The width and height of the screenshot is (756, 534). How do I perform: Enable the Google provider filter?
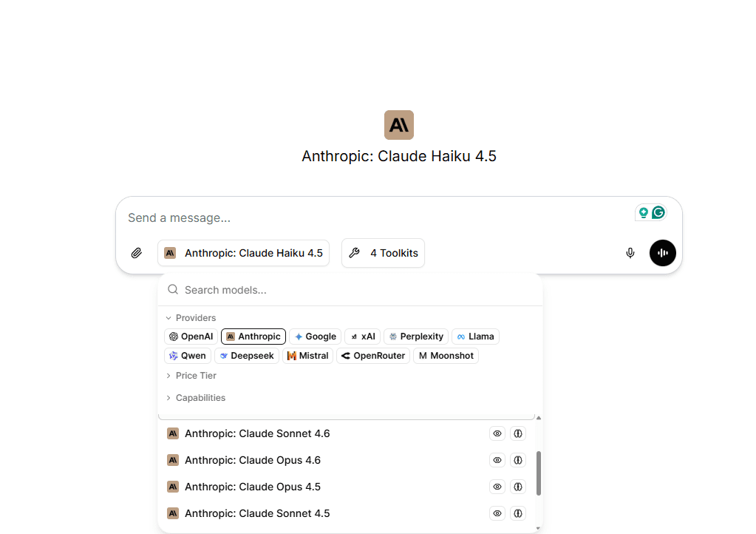[x=315, y=337]
